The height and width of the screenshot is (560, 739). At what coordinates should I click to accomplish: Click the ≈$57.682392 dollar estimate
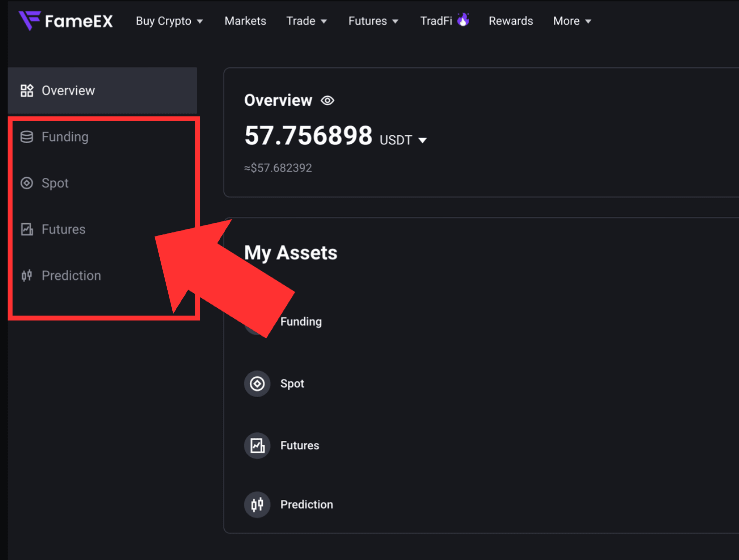278,168
